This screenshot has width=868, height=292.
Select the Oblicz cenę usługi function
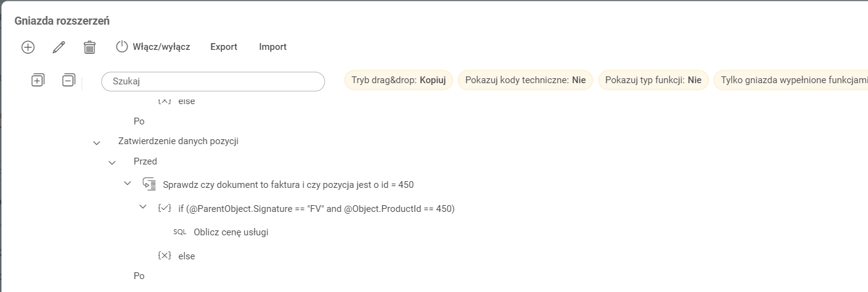[x=231, y=232]
